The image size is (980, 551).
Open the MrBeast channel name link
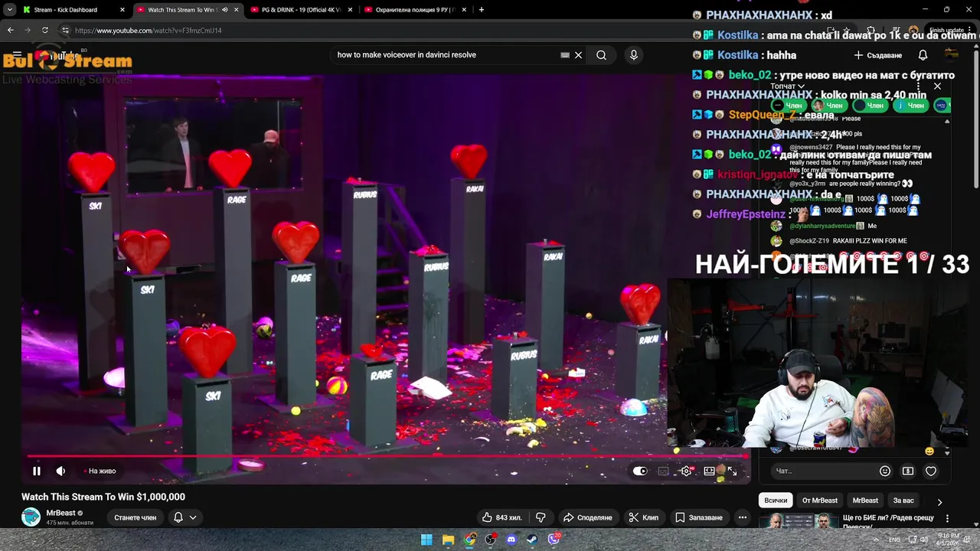(x=60, y=513)
